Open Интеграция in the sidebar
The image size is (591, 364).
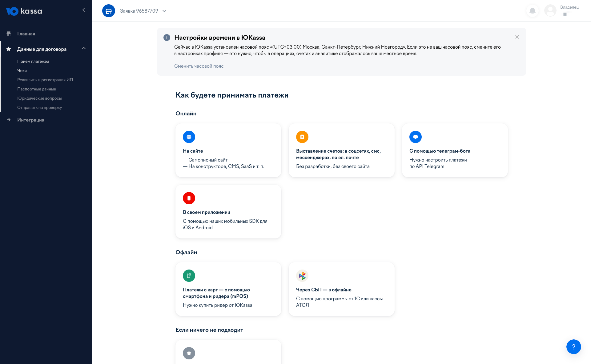click(x=31, y=120)
